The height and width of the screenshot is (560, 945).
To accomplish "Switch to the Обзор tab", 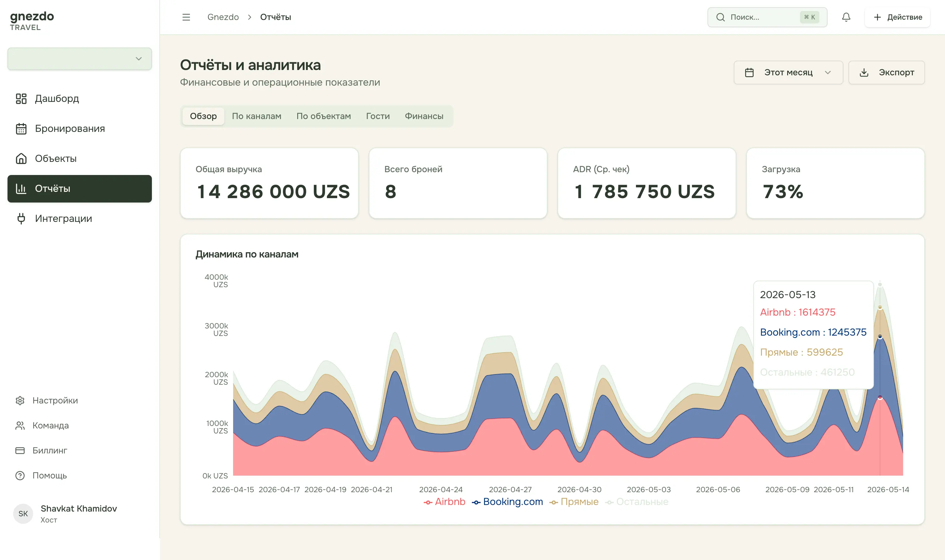I will coord(203,116).
